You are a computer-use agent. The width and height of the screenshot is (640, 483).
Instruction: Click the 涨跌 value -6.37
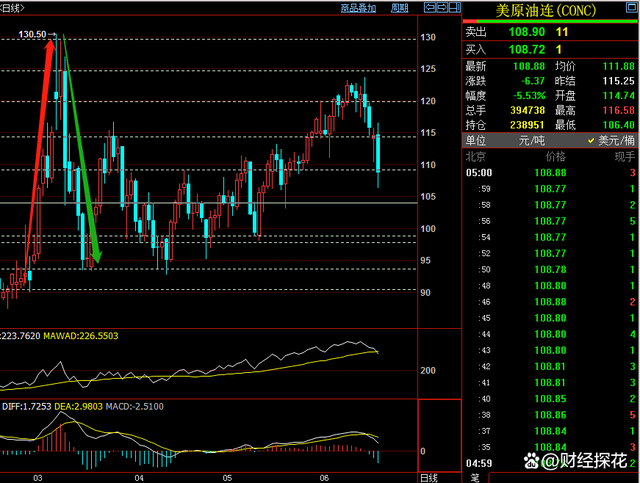point(533,81)
